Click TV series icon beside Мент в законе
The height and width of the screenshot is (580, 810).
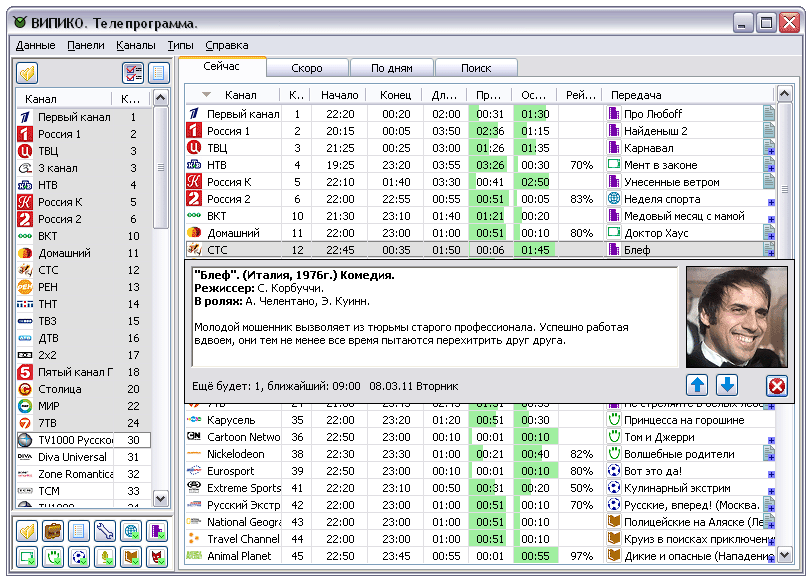click(x=614, y=165)
